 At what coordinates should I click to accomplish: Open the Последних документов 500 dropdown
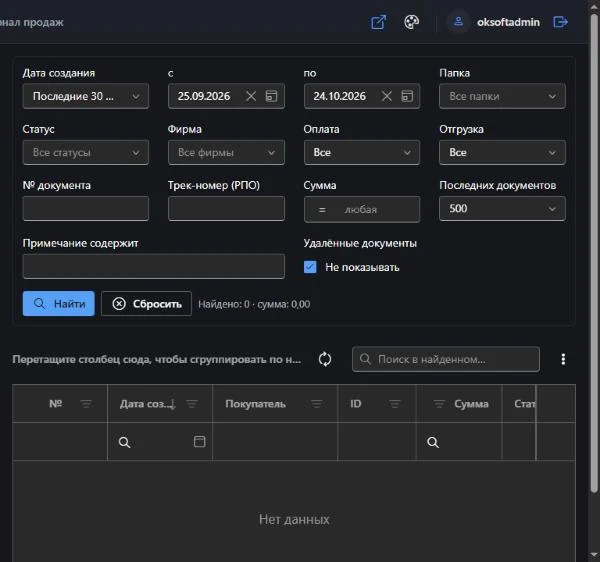tap(502, 209)
